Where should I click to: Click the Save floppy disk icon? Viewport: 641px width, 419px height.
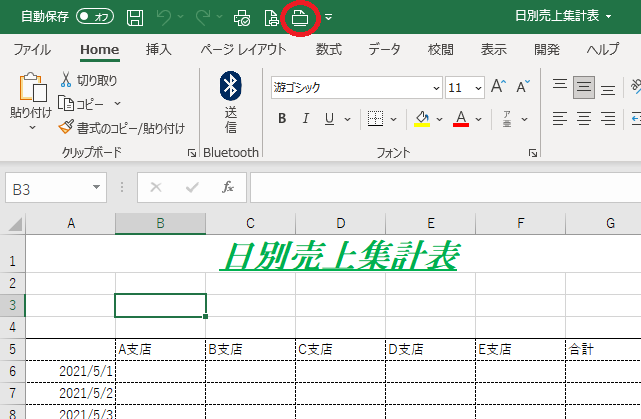click(135, 17)
